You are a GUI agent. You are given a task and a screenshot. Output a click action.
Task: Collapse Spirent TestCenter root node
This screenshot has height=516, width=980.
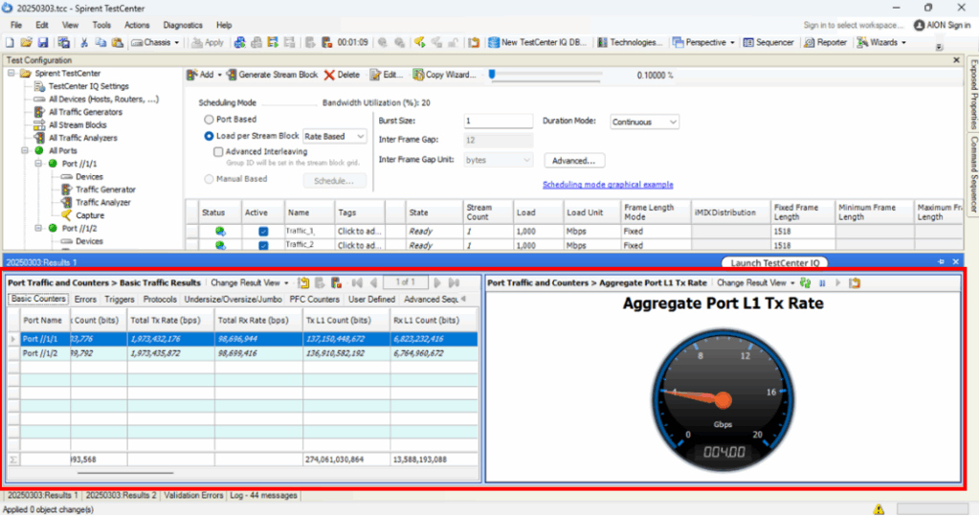pyautogui.click(x=11, y=73)
